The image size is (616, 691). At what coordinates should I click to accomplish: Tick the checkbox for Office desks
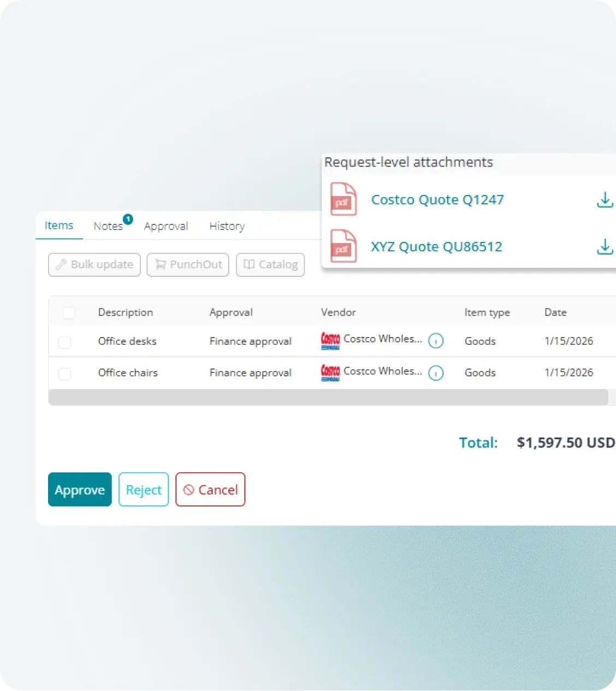pyautogui.click(x=64, y=342)
